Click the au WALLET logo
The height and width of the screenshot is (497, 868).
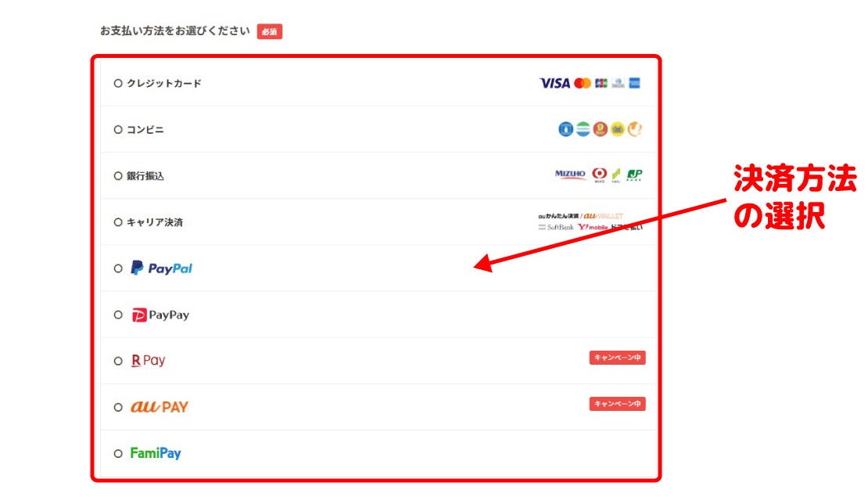[603, 216]
